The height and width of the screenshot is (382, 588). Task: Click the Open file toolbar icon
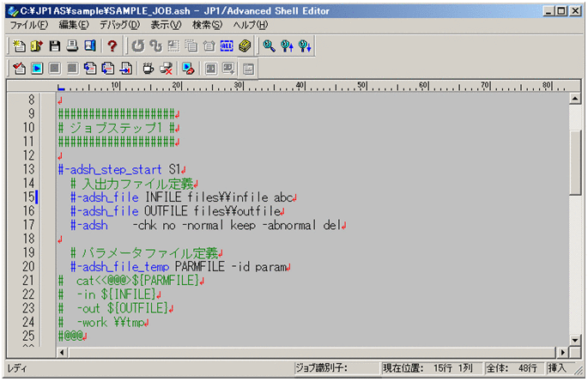click(37, 46)
